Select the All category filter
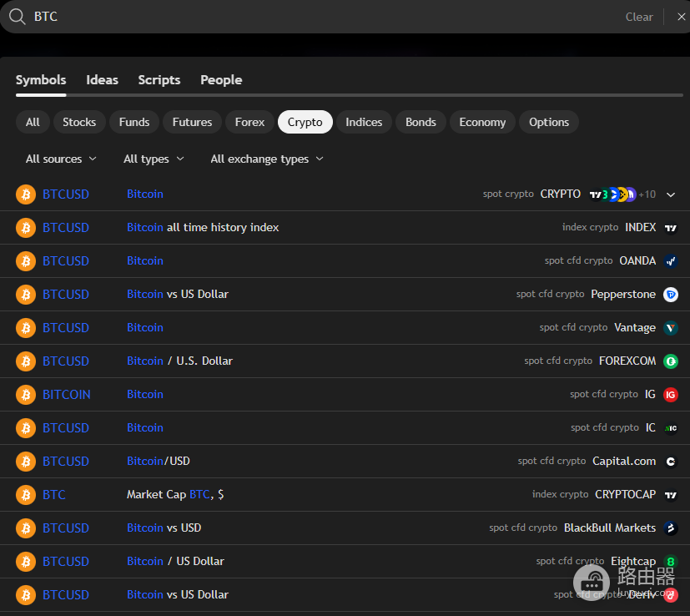The width and height of the screenshot is (690, 616). point(33,122)
